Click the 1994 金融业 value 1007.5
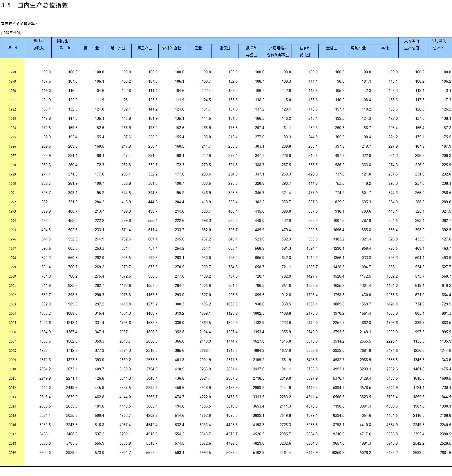The width and height of the screenshot is (452, 476). coord(339,221)
